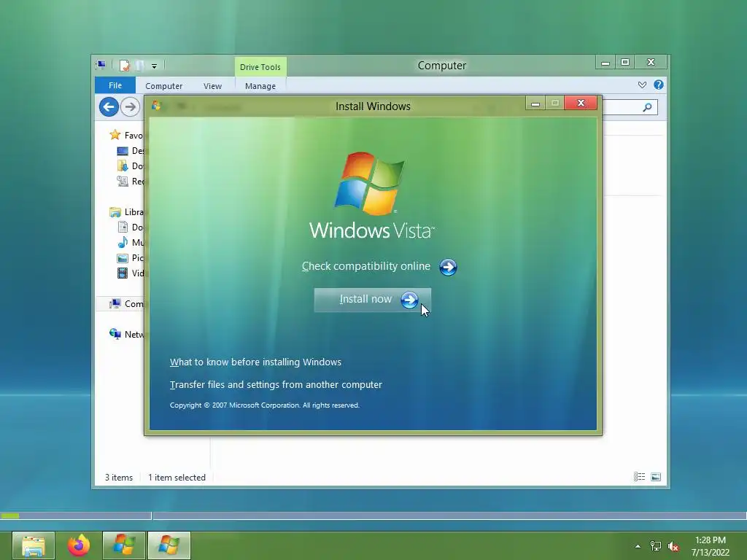Minimize the Computer window
Screen dimensions: 747x560
pyautogui.click(x=605, y=63)
